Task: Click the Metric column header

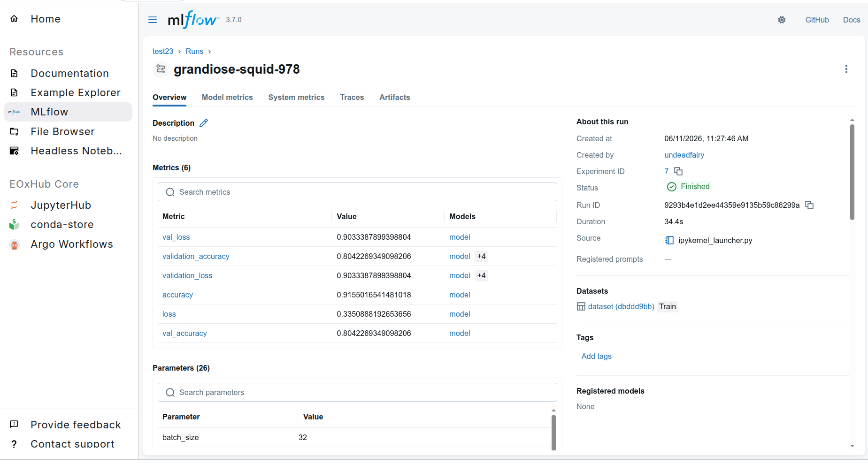Action: point(174,216)
